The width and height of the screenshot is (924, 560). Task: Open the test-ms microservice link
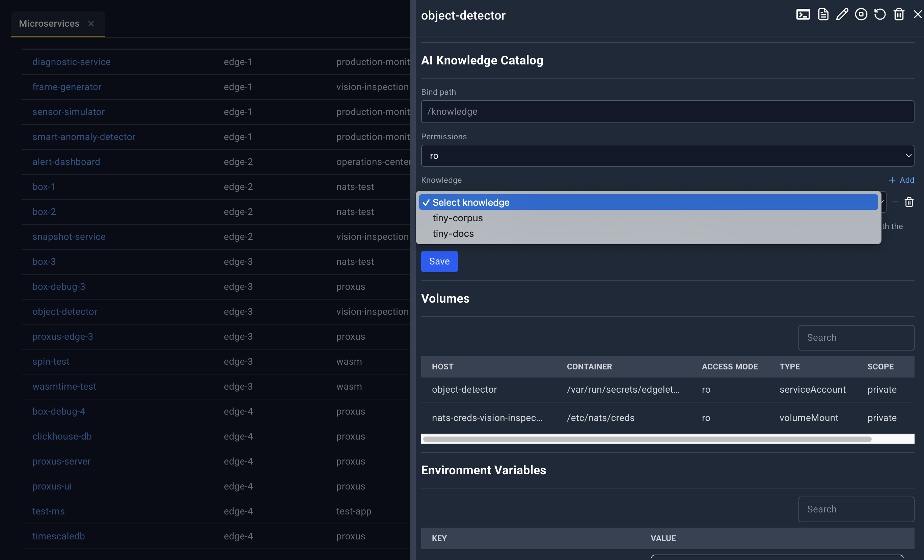coord(48,511)
